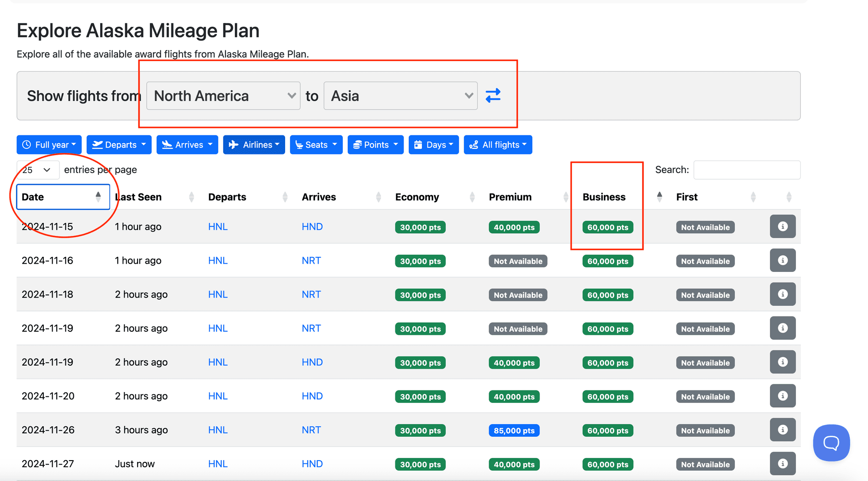Sort table by Date header
Screen dimensions: 868x481
[63, 197]
